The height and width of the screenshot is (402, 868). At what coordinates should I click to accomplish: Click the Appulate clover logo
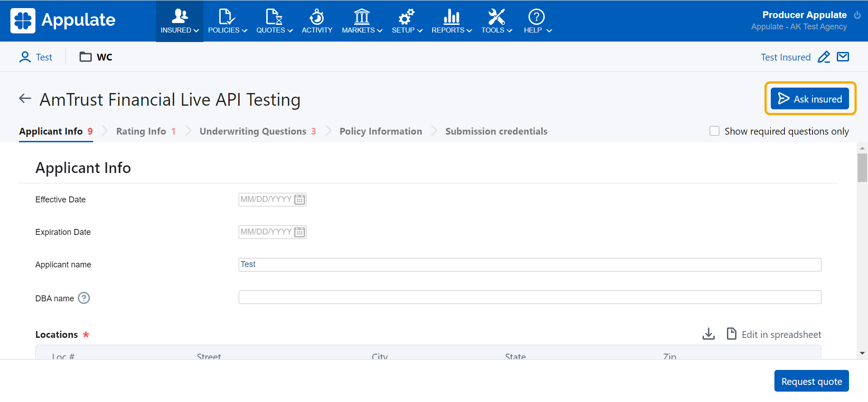point(23,21)
